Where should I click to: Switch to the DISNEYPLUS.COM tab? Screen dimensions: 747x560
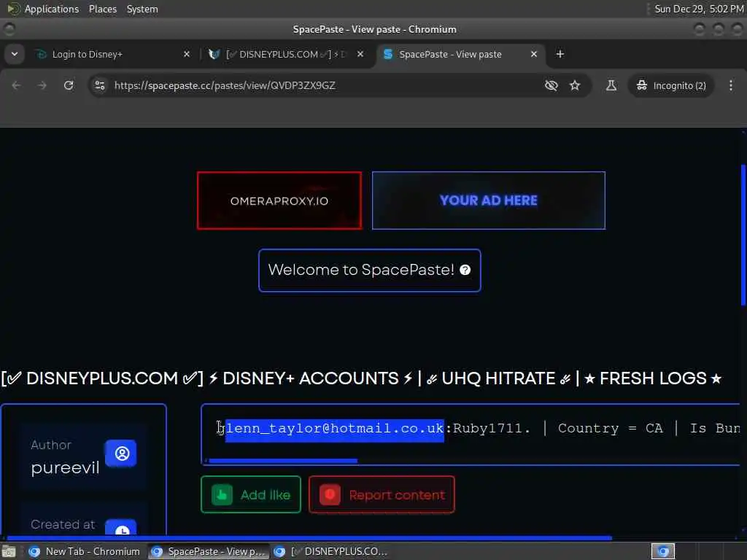point(286,54)
